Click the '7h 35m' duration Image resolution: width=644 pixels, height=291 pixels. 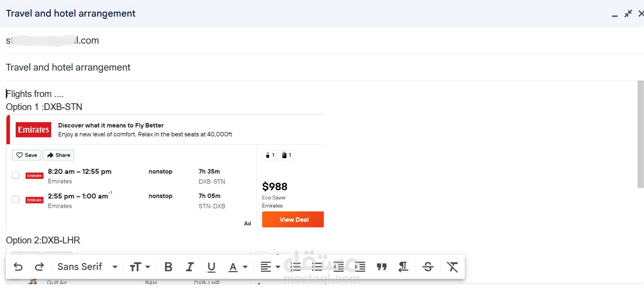point(209,172)
